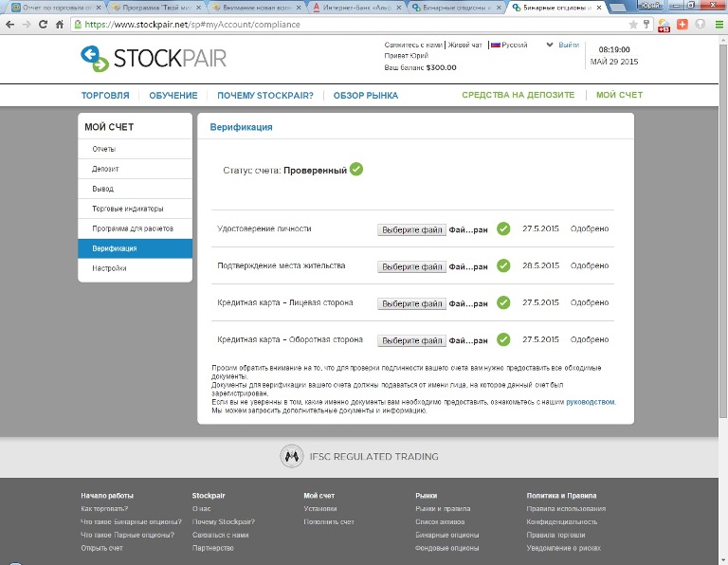Viewport: 728px width, 565px height.
Task: Open the ТОРГОВЛЯ menu item
Action: click(x=105, y=96)
